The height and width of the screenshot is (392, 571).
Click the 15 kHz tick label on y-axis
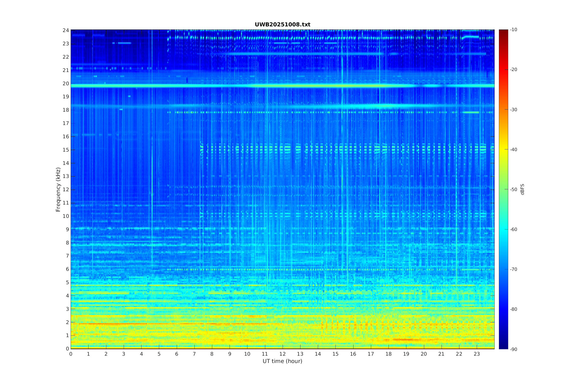tap(66, 150)
